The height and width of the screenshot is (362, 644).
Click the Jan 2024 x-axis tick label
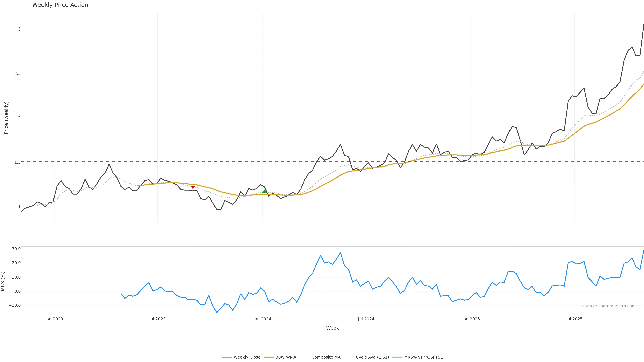coord(262,319)
